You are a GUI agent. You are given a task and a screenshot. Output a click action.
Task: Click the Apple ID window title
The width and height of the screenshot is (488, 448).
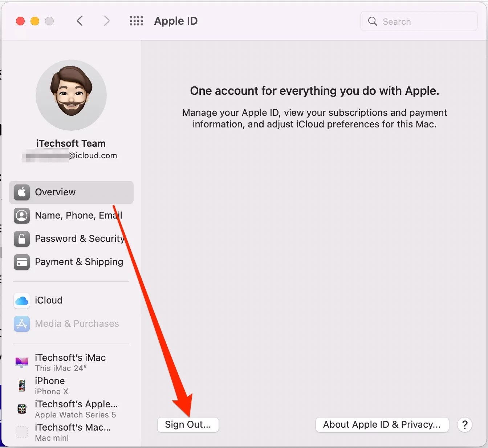click(176, 21)
